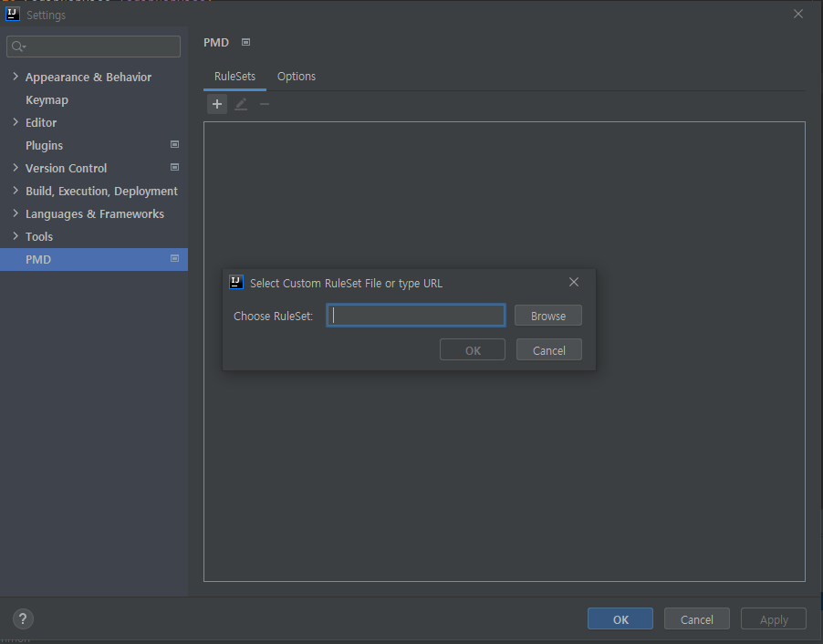Focus the settings search field

click(93, 47)
